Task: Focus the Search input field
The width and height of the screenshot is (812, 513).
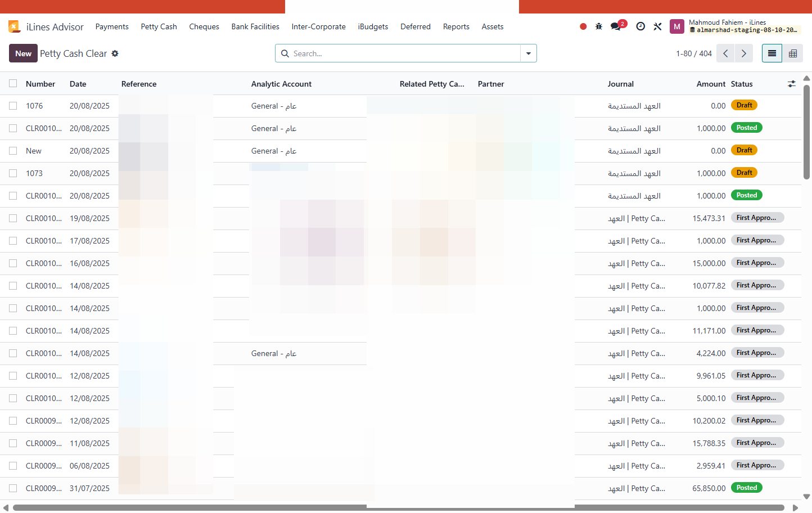Action: point(405,53)
